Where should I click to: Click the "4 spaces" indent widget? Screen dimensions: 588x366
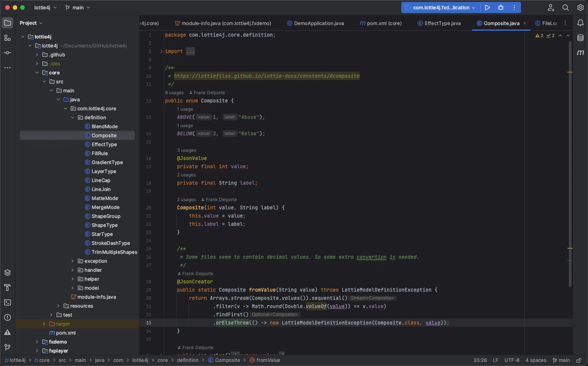click(x=536, y=360)
